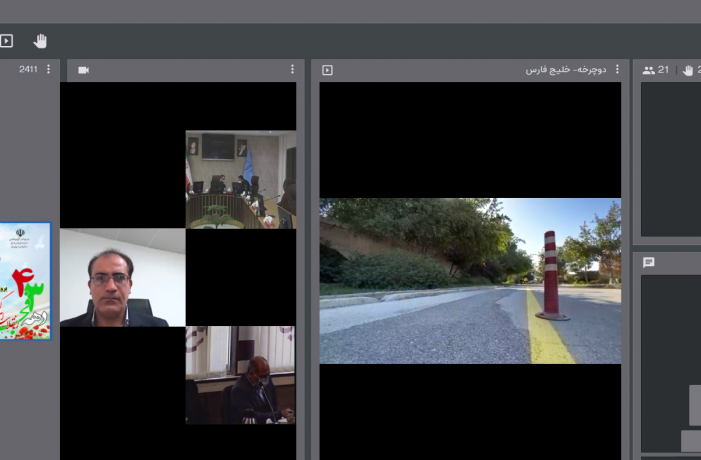Viewport: 701px width, 460px height.
Task: Select video of masked man at desk
Action: pos(240,375)
